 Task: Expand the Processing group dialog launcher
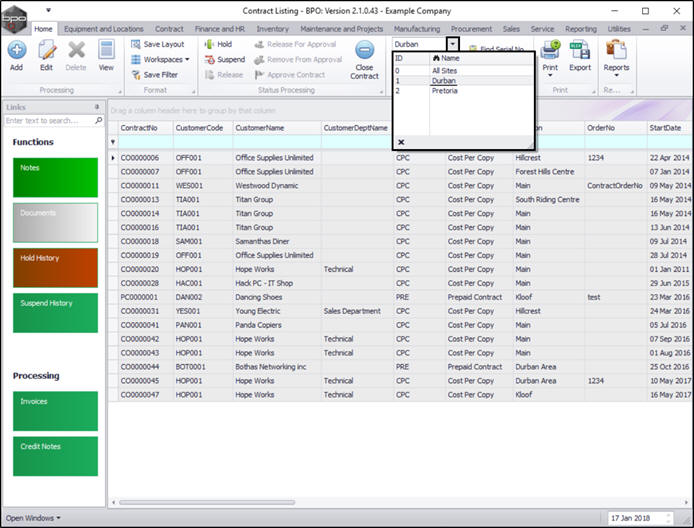click(120, 92)
